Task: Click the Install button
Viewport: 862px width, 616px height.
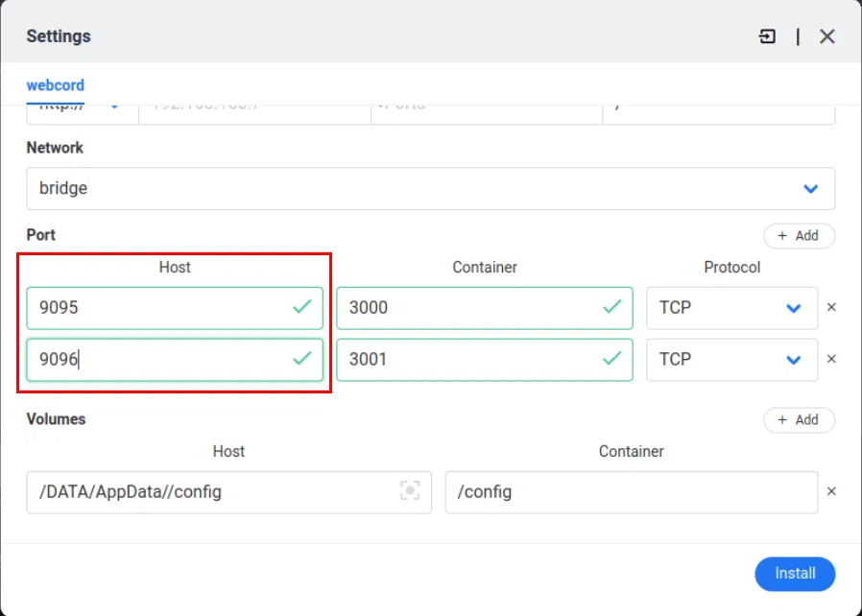Action: pyautogui.click(x=795, y=574)
